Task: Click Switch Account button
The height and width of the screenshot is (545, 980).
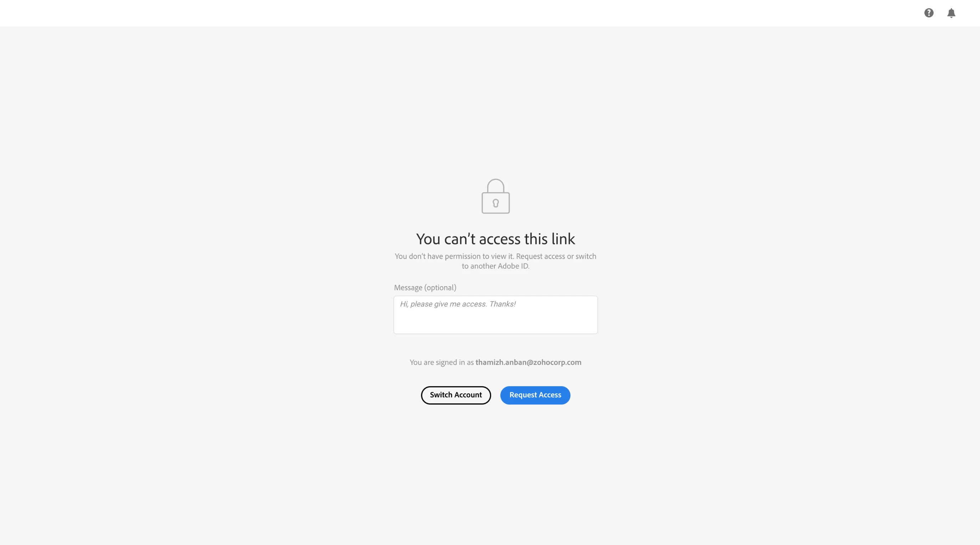Action: coord(456,395)
